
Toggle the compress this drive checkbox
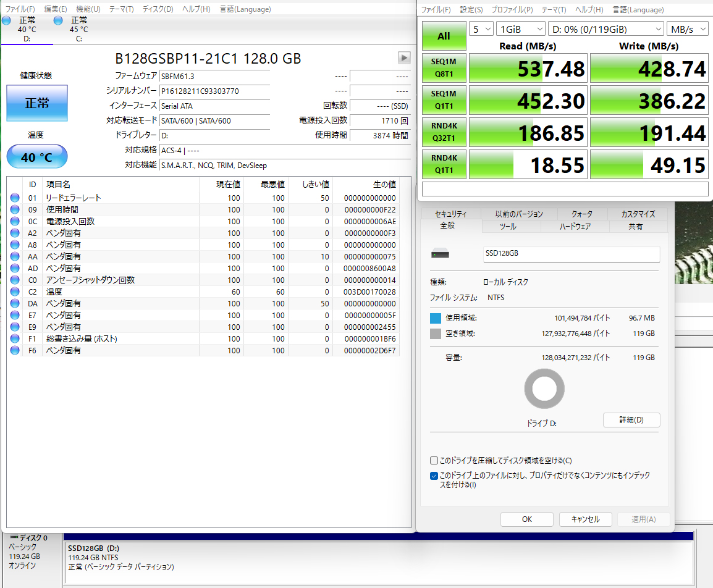[x=434, y=461]
